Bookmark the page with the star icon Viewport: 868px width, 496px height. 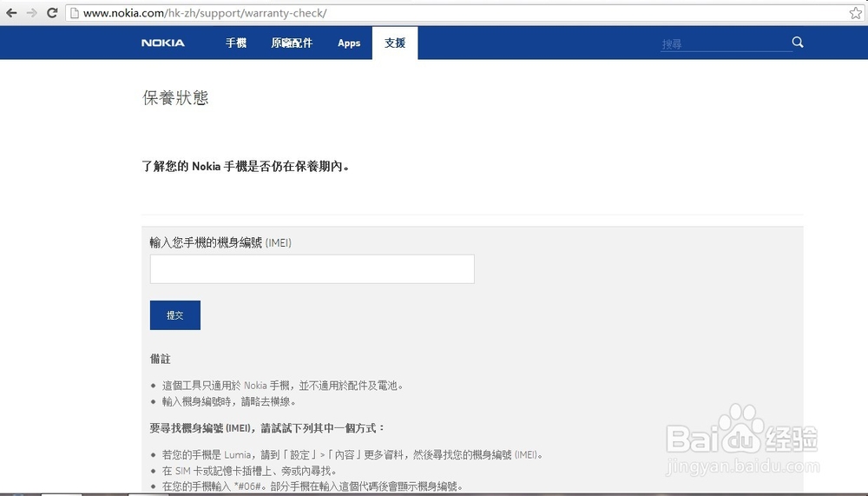click(x=856, y=13)
